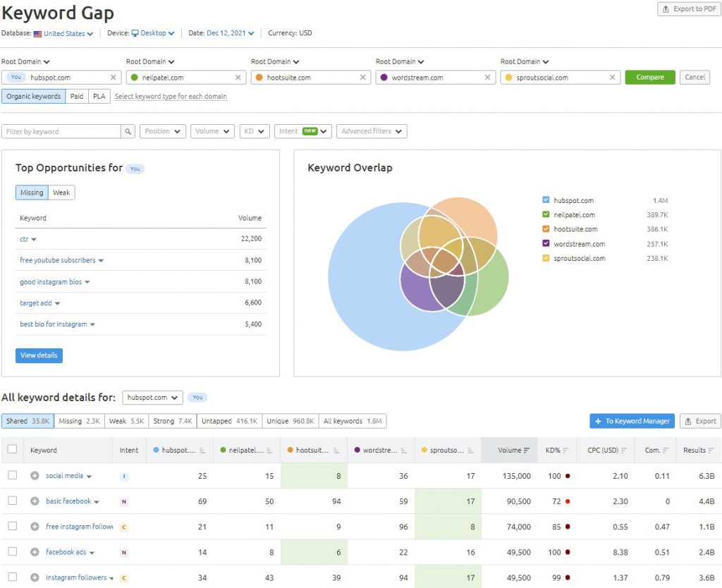Open the Missing 2.3K keywords tab

(x=79, y=421)
